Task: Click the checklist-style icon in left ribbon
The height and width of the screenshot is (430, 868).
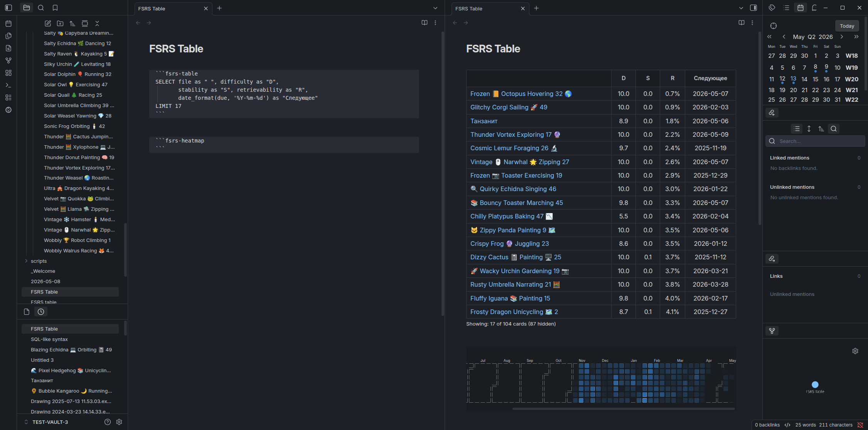Action: [8, 97]
